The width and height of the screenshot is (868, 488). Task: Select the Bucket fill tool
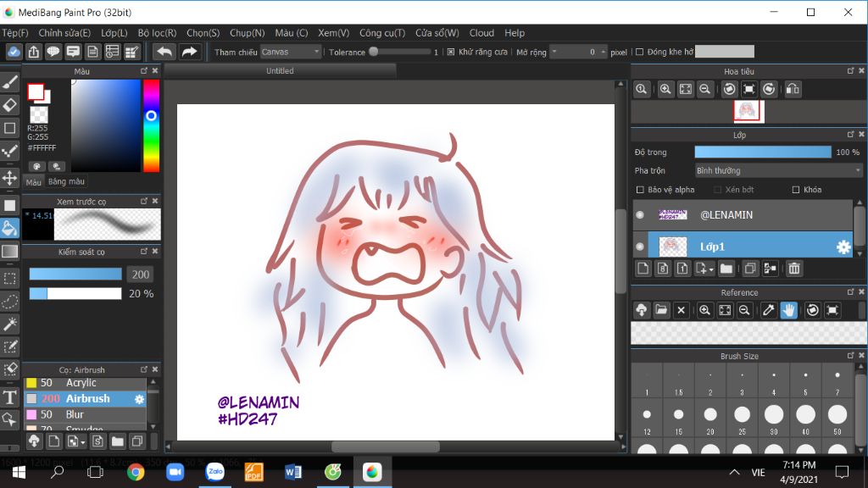[x=10, y=228]
